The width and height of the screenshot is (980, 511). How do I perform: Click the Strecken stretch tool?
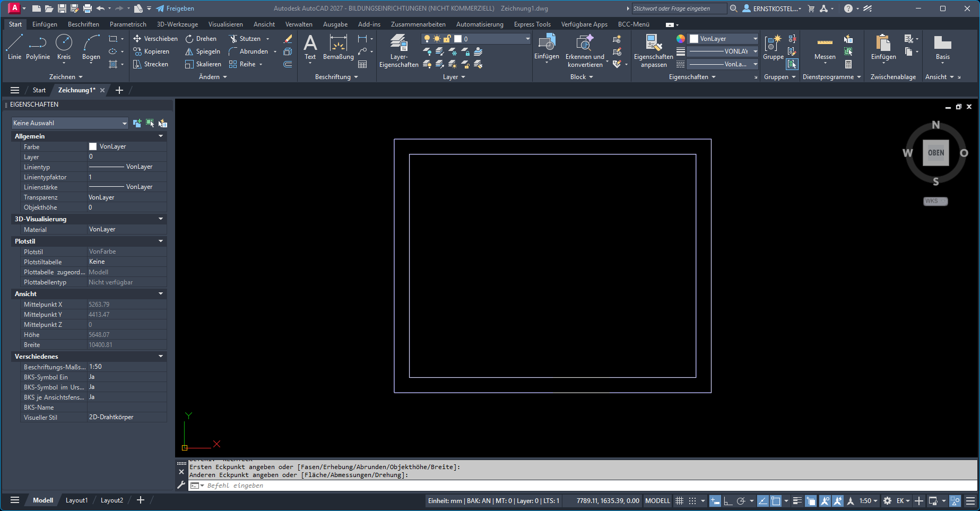[151, 64]
